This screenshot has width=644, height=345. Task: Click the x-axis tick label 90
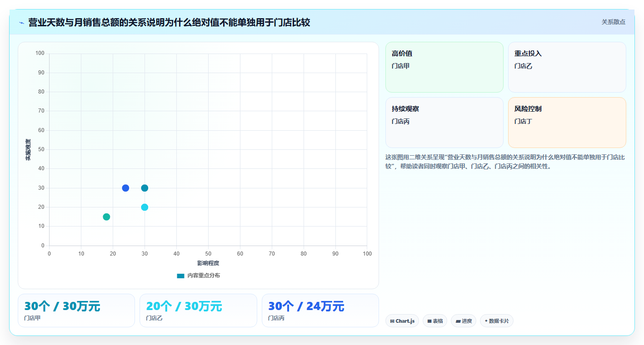[x=335, y=254]
